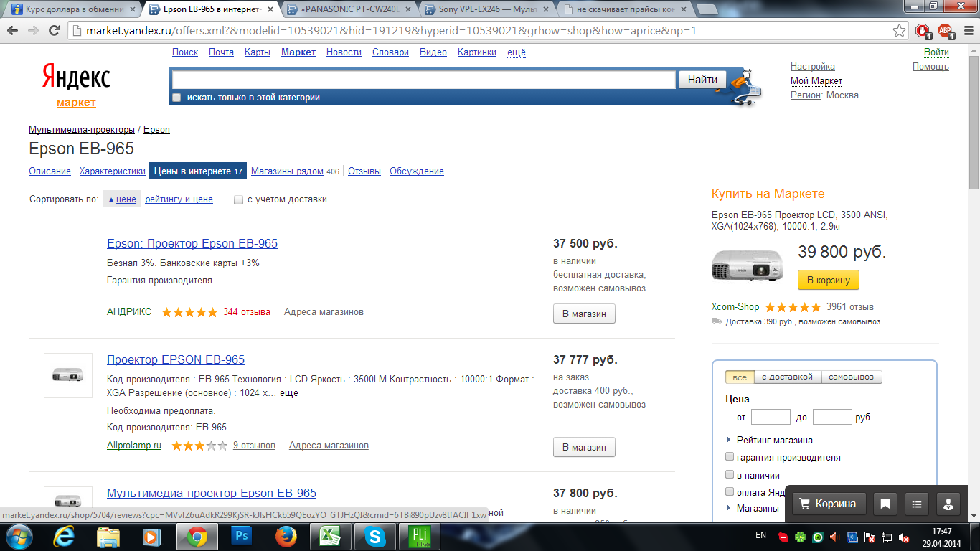
Task: Open Windows Explorer folder in the taskbar
Action: (108, 536)
